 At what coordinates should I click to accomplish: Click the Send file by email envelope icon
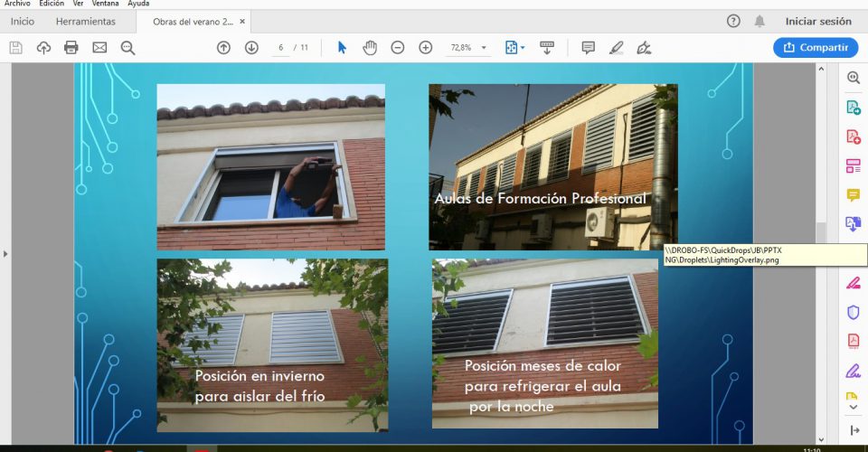(x=99, y=48)
